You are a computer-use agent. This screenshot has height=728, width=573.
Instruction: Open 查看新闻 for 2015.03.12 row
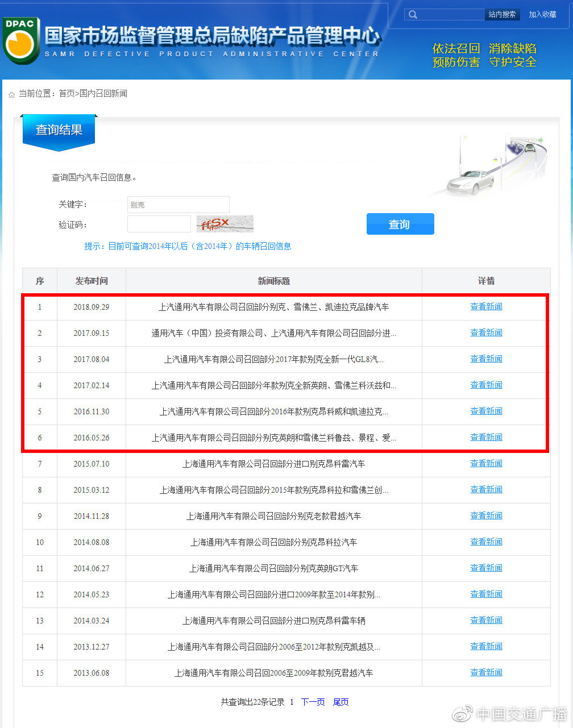point(486,489)
